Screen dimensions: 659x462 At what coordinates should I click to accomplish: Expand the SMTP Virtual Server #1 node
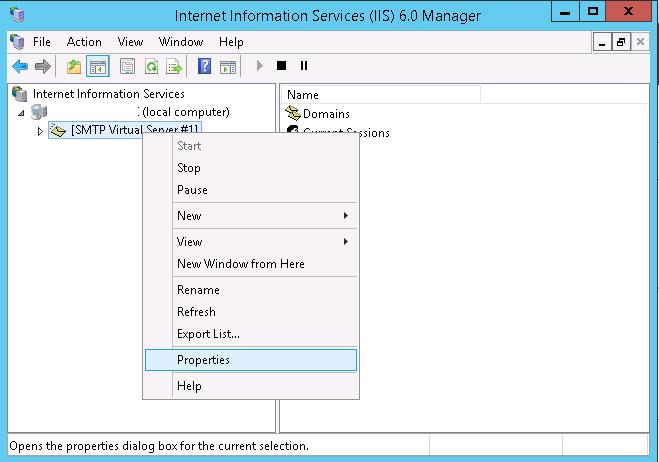[40, 131]
